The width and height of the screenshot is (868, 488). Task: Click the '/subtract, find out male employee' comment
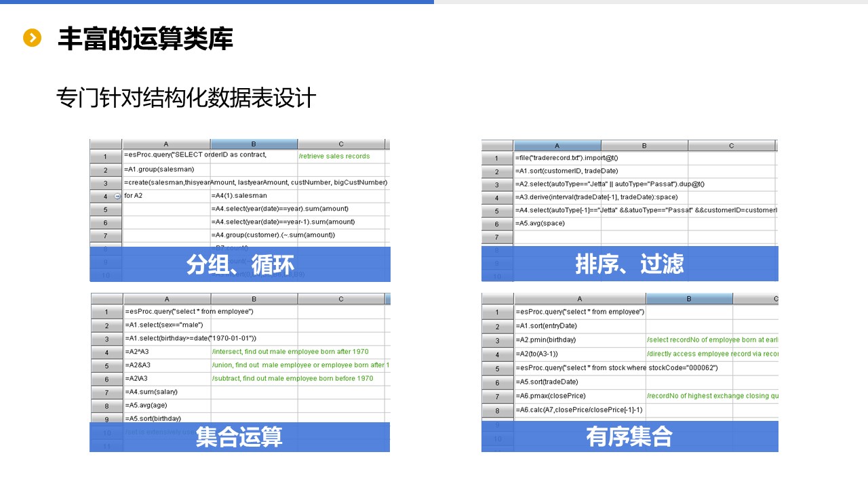tap(293, 379)
